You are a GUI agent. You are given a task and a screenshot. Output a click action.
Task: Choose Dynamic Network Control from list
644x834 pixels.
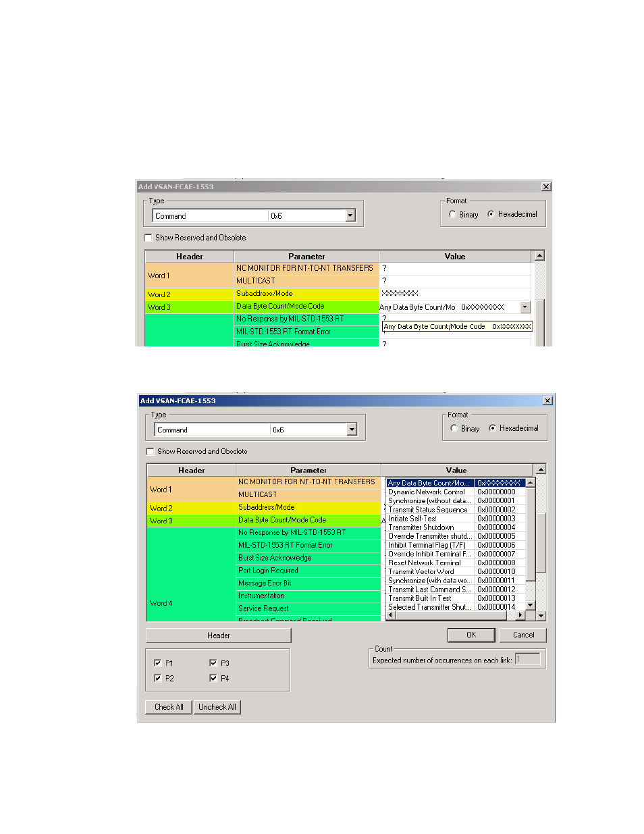456,492
